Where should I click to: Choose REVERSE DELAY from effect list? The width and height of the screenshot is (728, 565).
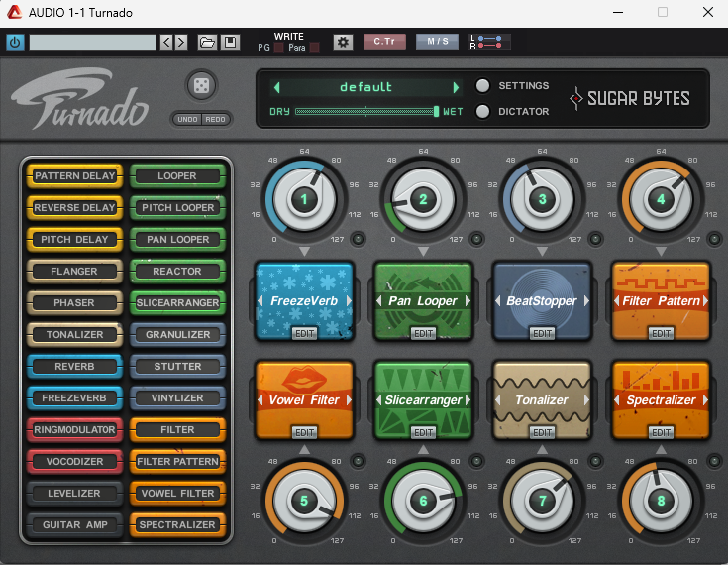pos(74,208)
